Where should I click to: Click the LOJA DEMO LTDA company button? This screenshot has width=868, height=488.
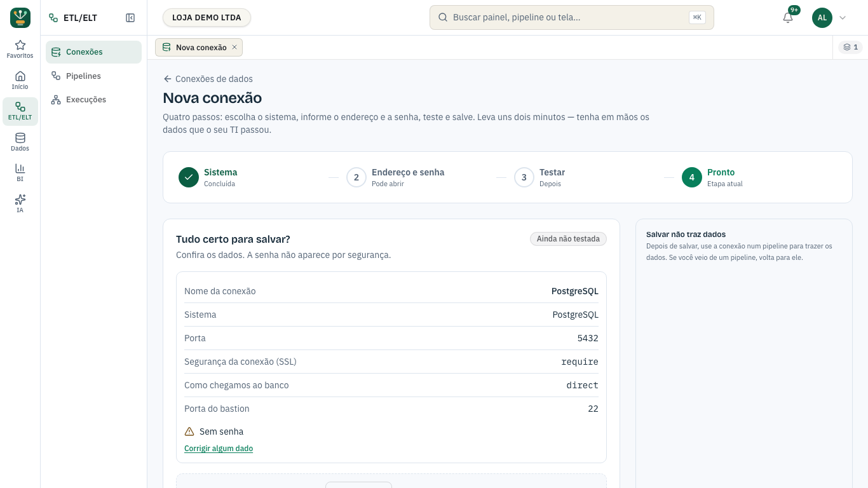tap(207, 18)
